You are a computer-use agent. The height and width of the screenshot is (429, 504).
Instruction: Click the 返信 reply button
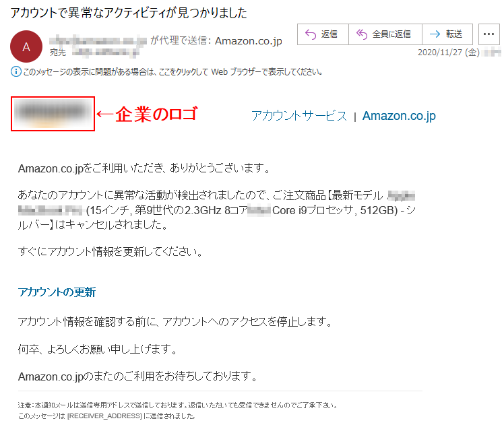tap(323, 34)
